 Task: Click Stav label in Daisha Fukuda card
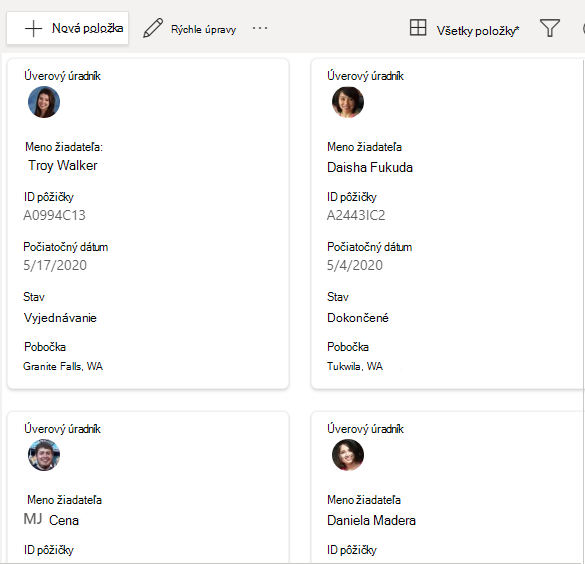click(338, 297)
